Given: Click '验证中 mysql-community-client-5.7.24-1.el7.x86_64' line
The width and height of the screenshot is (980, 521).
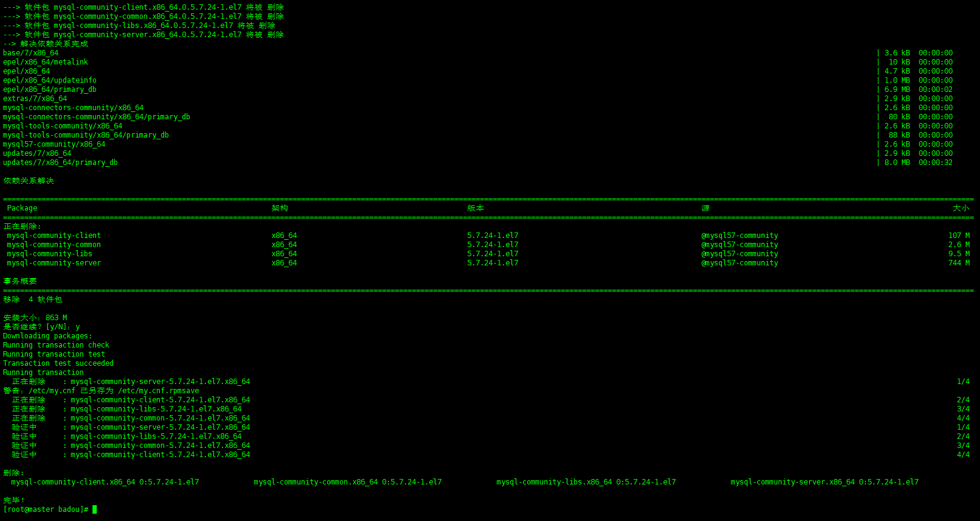Looking at the screenshot, I should (x=131, y=455).
